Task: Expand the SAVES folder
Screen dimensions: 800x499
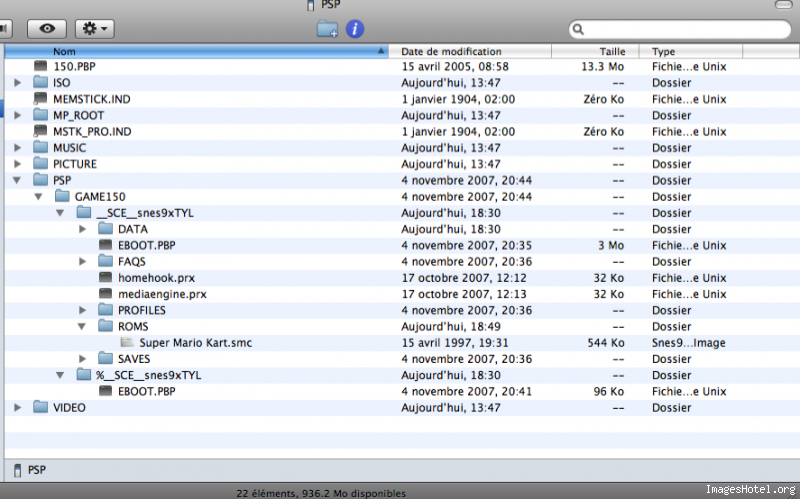Action: (x=82, y=359)
